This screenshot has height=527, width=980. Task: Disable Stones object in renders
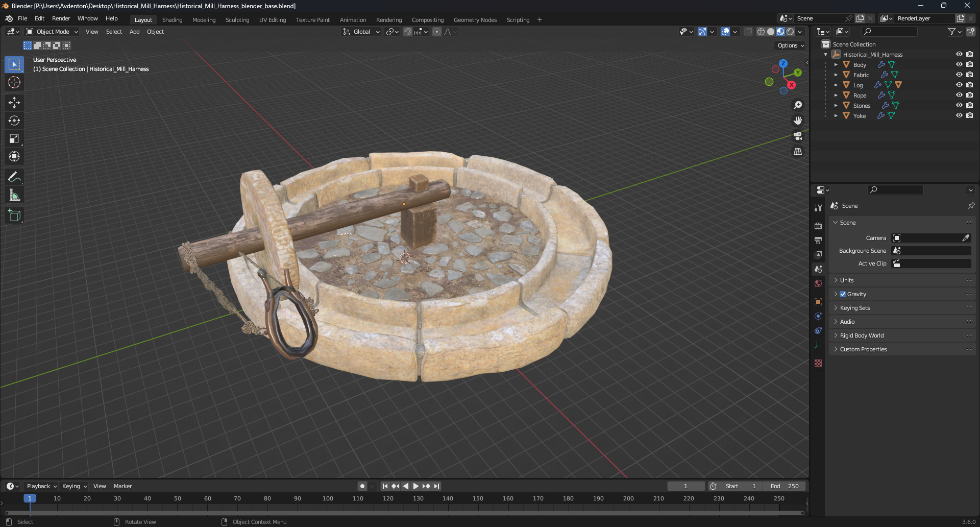click(x=969, y=105)
